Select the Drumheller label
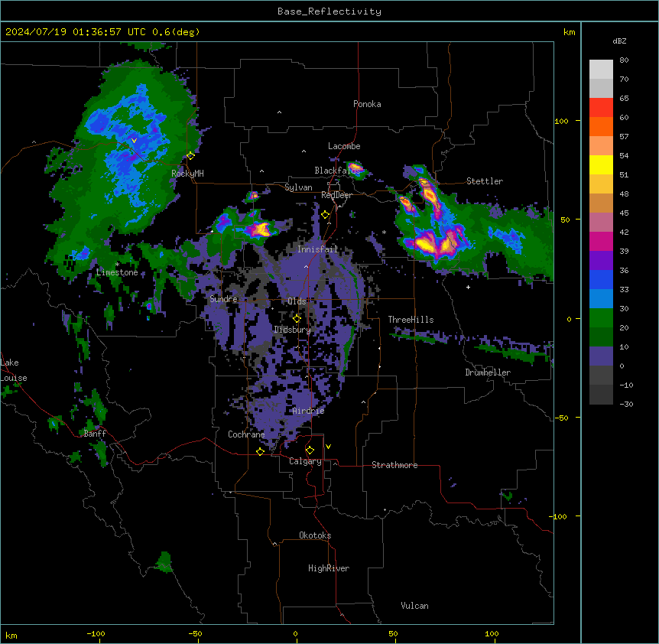The height and width of the screenshot is (644, 659). tap(488, 372)
